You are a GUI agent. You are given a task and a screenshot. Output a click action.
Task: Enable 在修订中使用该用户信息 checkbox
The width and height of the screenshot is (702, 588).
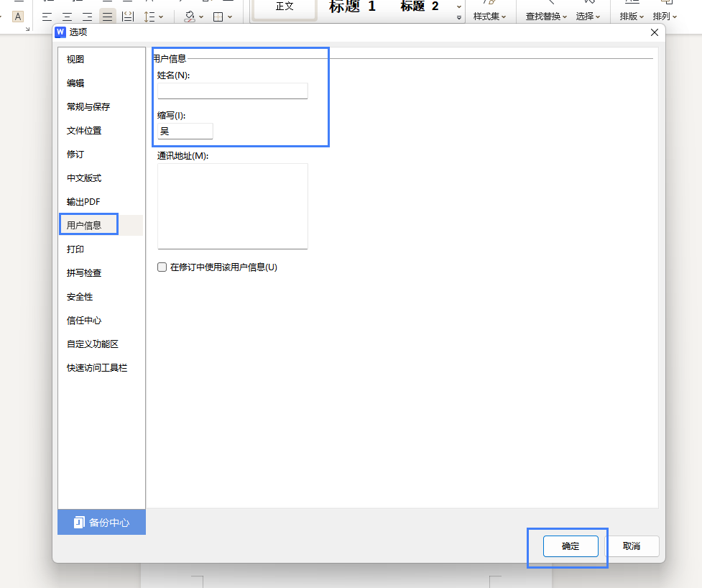(162, 267)
